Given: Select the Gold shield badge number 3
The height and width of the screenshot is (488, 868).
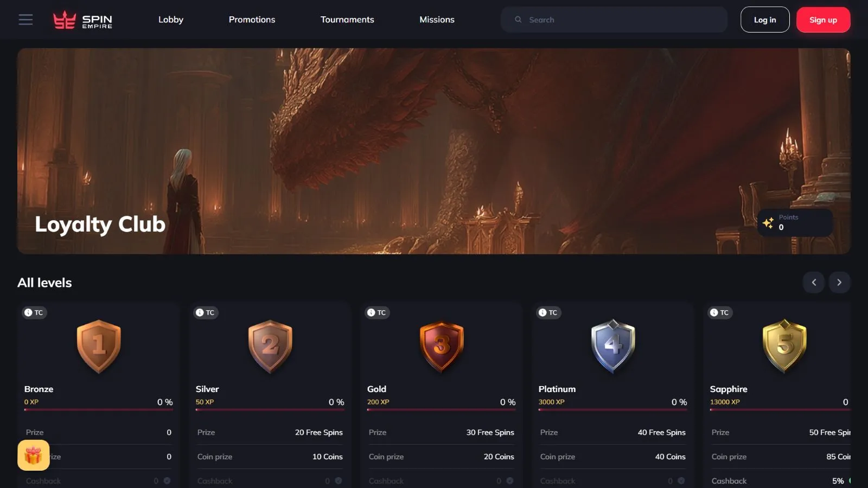Looking at the screenshot, I should (x=442, y=345).
